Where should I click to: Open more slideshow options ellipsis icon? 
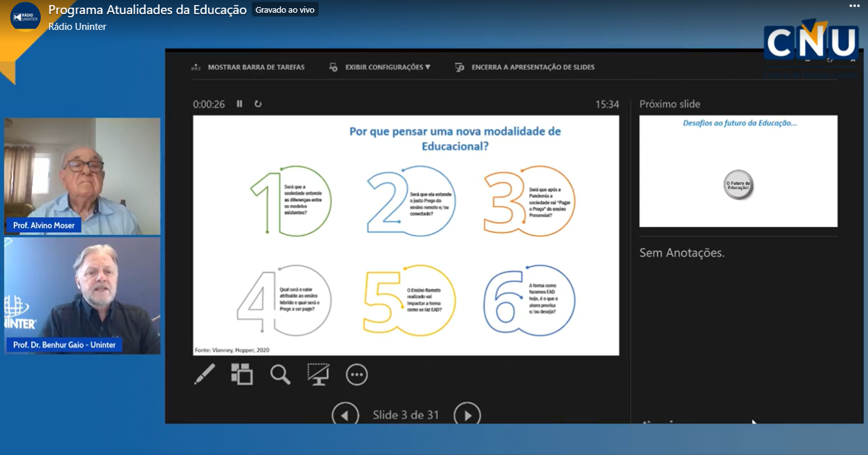click(x=357, y=374)
